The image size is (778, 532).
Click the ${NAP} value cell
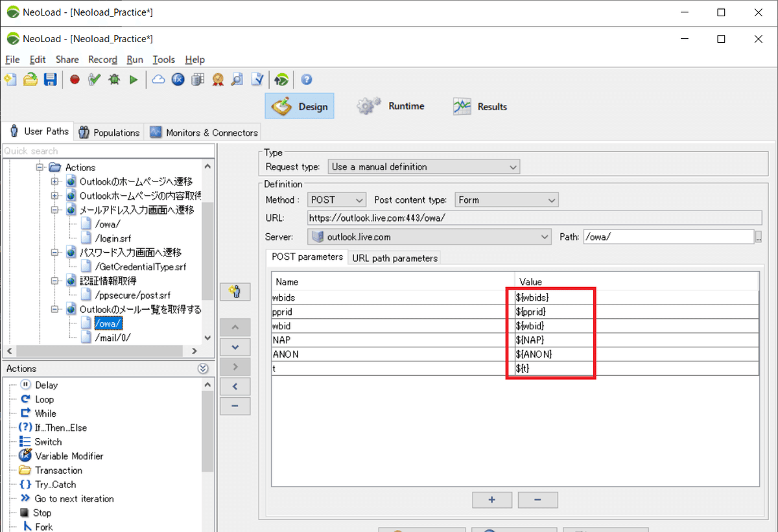pos(636,340)
